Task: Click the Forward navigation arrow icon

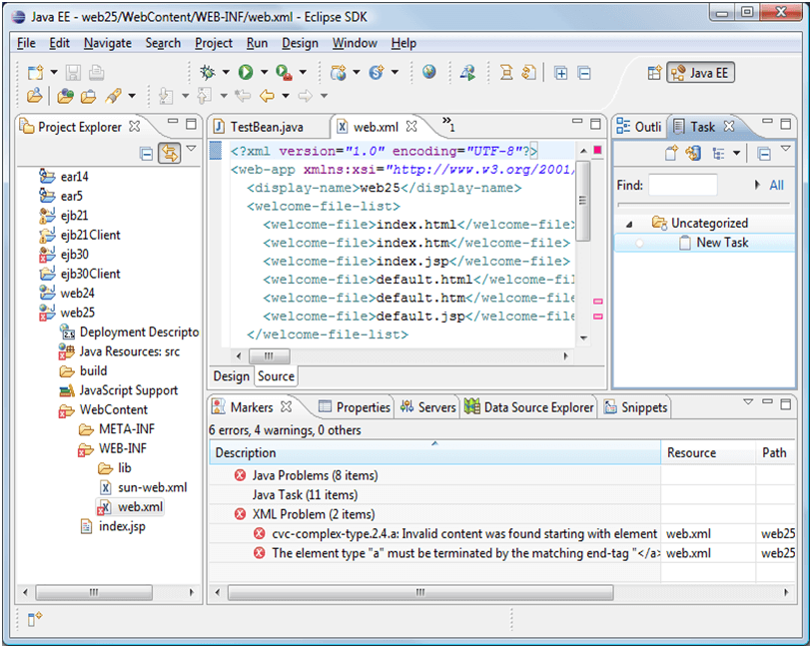Action: pyautogui.click(x=306, y=96)
